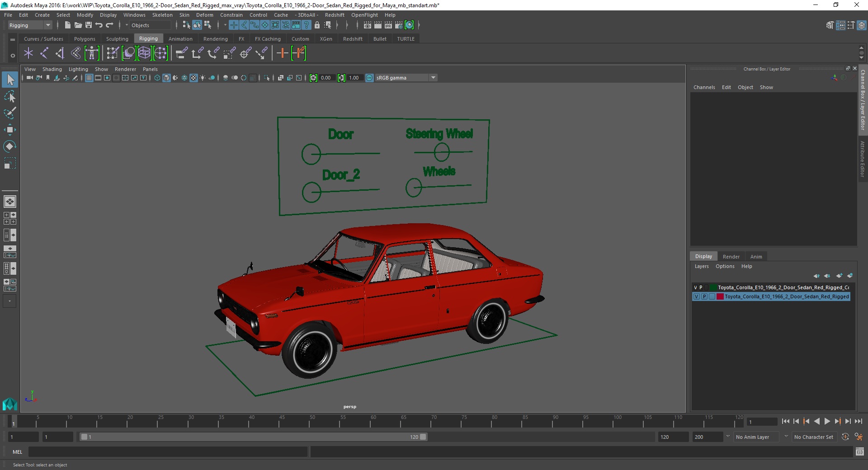Open viewport Shading menu

(52, 69)
